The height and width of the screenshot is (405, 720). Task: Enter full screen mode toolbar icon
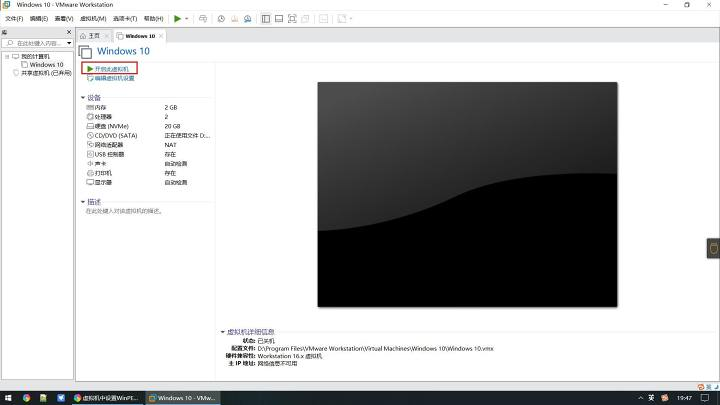coord(292,19)
